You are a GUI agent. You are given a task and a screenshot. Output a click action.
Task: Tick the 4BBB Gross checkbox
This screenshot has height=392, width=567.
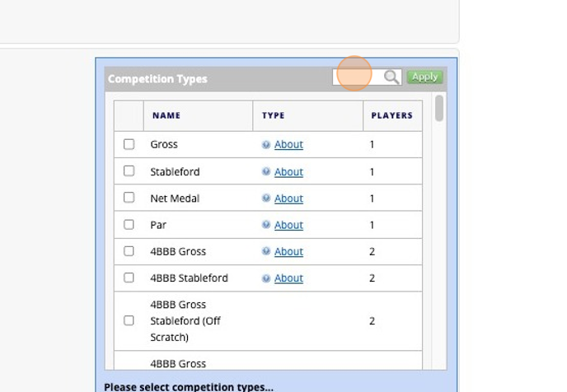pyautogui.click(x=129, y=251)
